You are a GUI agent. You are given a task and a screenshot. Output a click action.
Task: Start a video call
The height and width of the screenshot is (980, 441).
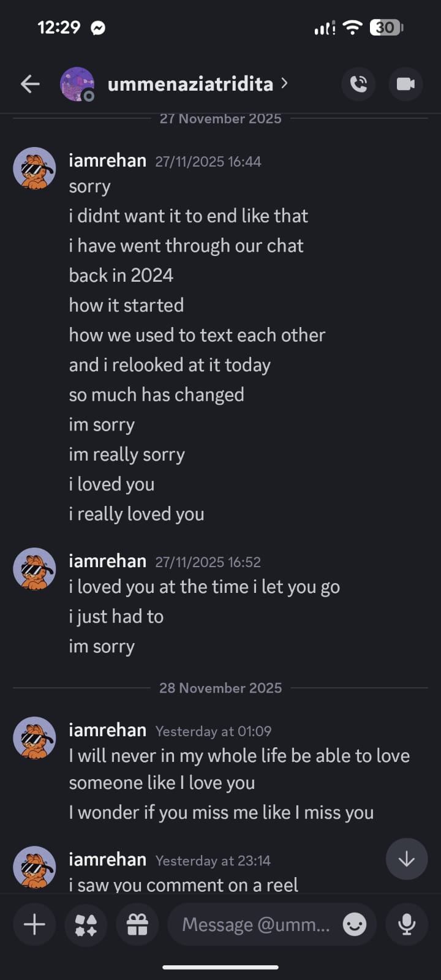click(x=405, y=84)
